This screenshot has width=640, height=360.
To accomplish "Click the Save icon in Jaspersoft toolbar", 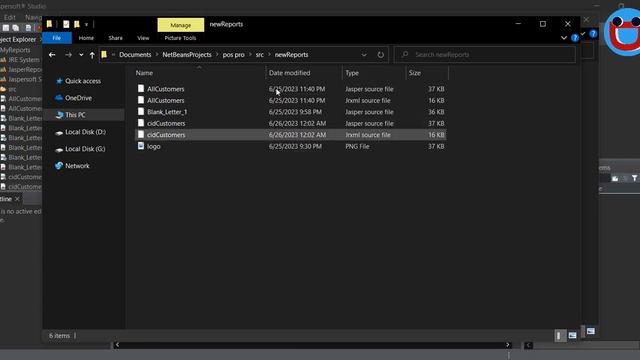I will 6,28.
